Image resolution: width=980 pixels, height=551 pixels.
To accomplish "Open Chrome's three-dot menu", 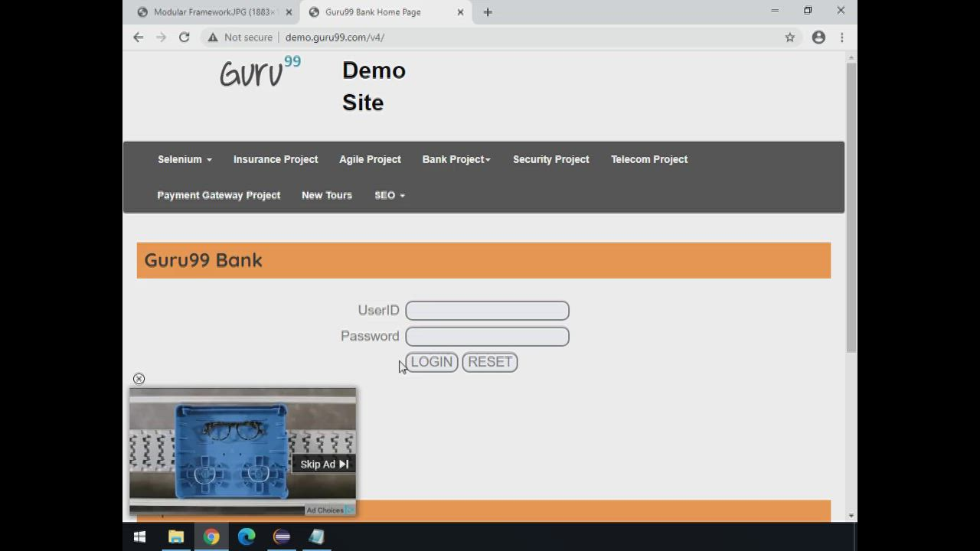I will coord(841,37).
